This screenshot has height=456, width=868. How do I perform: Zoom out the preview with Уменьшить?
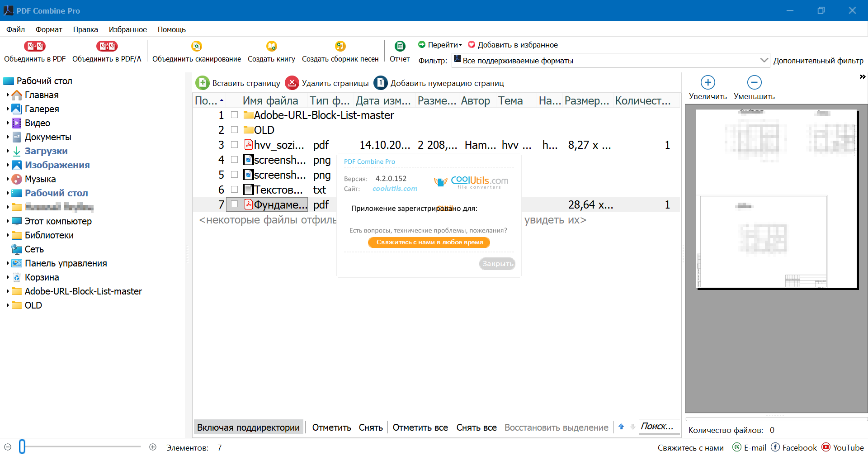tap(754, 82)
